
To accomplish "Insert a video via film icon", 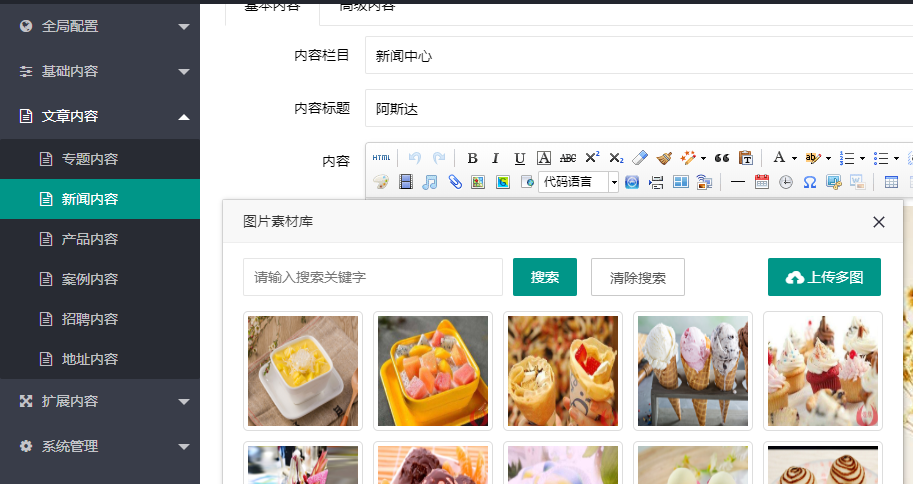I will click(x=406, y=182).
